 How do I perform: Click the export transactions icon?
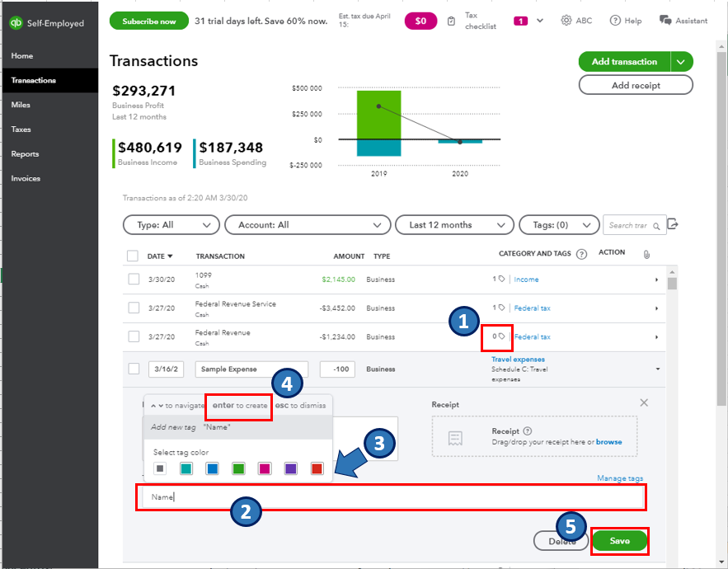click(x=673, y=224)
